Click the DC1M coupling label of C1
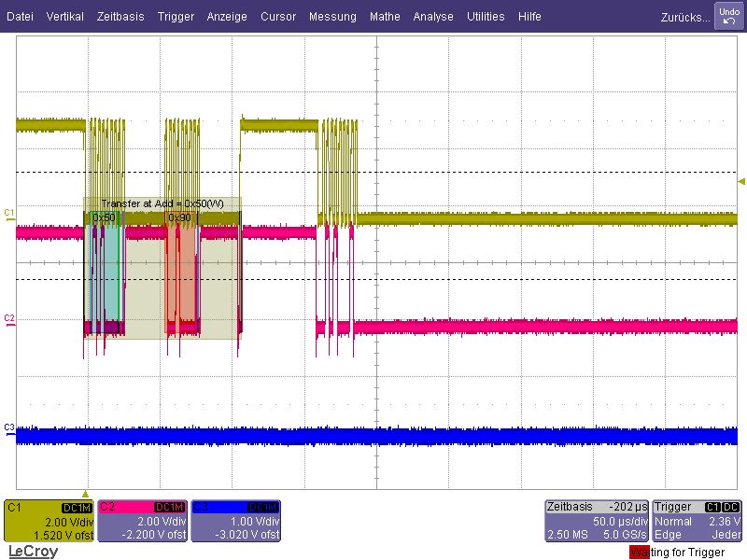 77,508
